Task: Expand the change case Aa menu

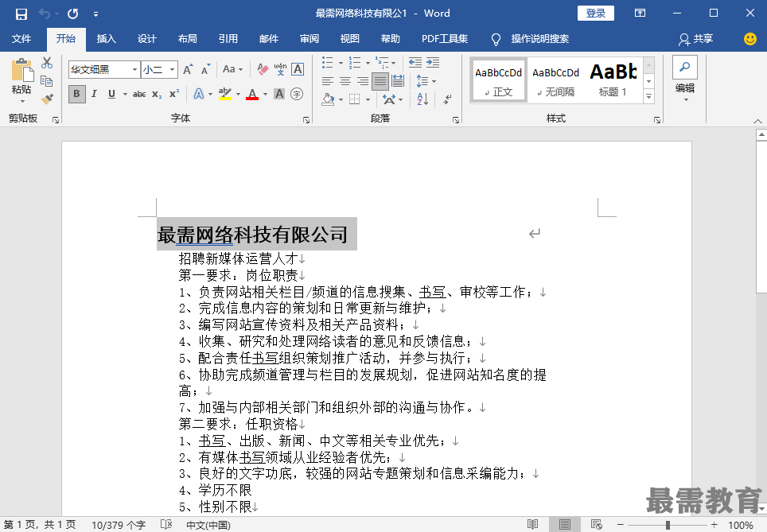Action: (x=232, y=69)
